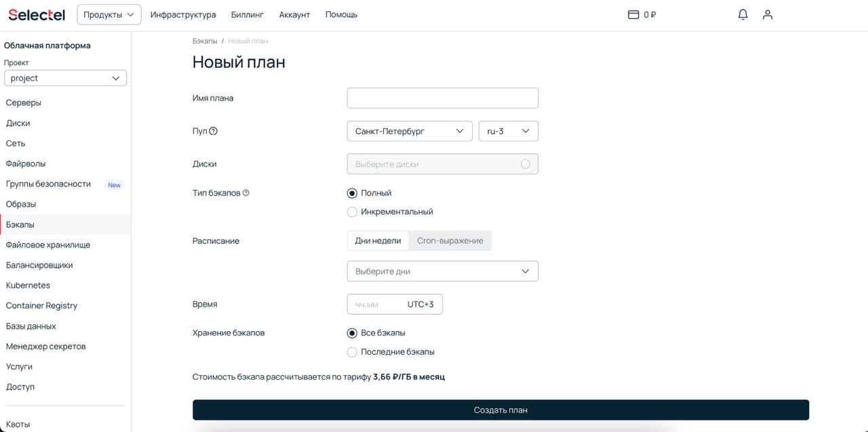Click the help icon next to Пул
Viewport: 868px width, 432px height.
click(214, 131)
